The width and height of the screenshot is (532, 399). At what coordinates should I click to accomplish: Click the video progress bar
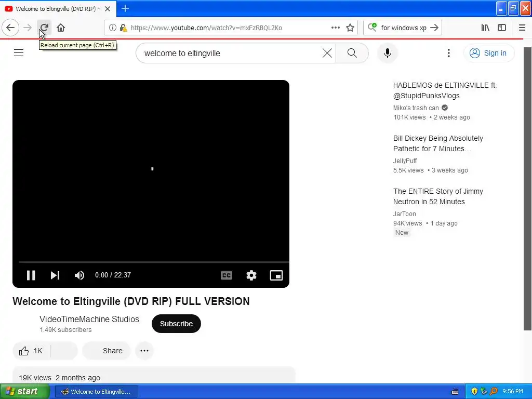tap(153, 262)
